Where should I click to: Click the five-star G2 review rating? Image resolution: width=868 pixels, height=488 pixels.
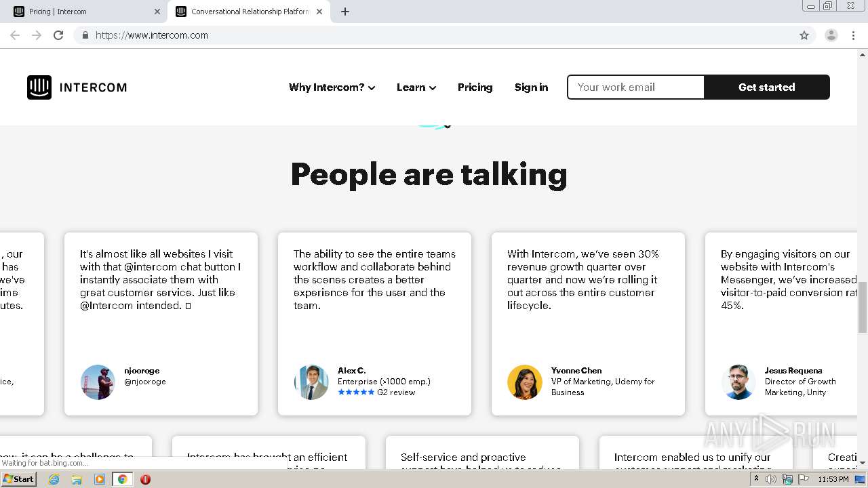[x=356, y=392]
